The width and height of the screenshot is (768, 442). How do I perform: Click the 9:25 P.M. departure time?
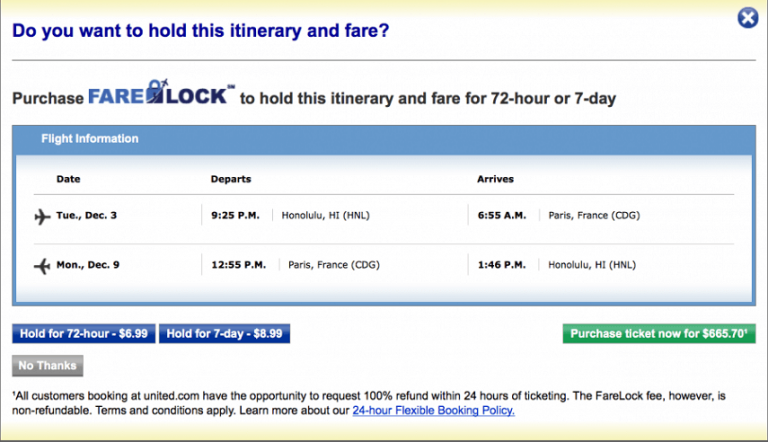(235, 216)
